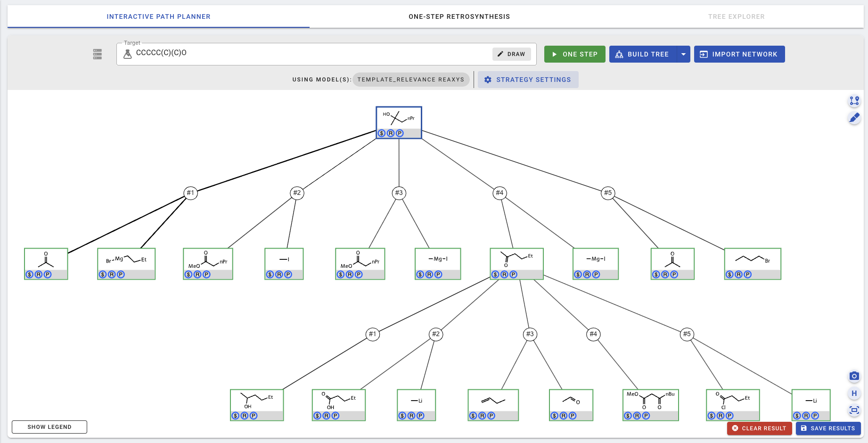Open the server settings icon beside the Target field
Viewport: 868px width, 443px height.
(x=98, y=54)
